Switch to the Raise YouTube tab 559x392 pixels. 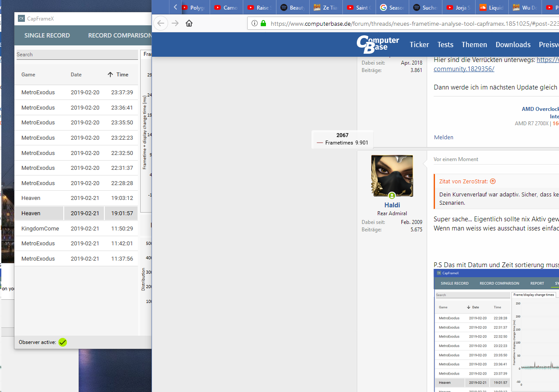coord(259,7)
